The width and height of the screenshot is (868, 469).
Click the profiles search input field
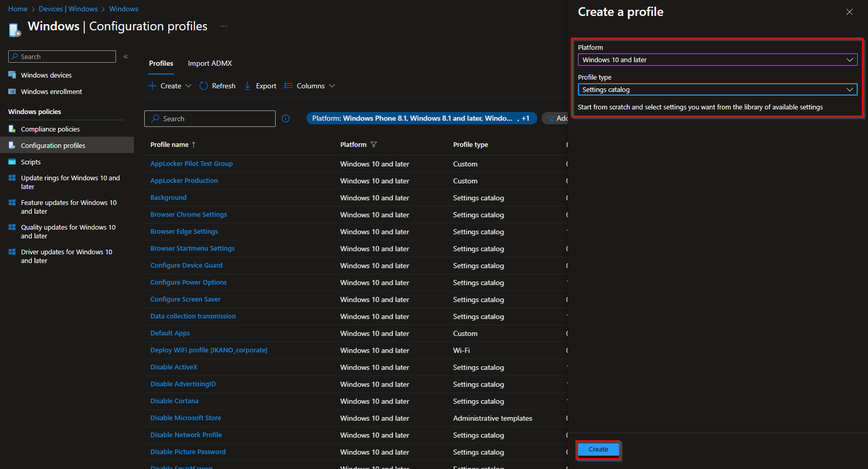(x=209, y=118)
